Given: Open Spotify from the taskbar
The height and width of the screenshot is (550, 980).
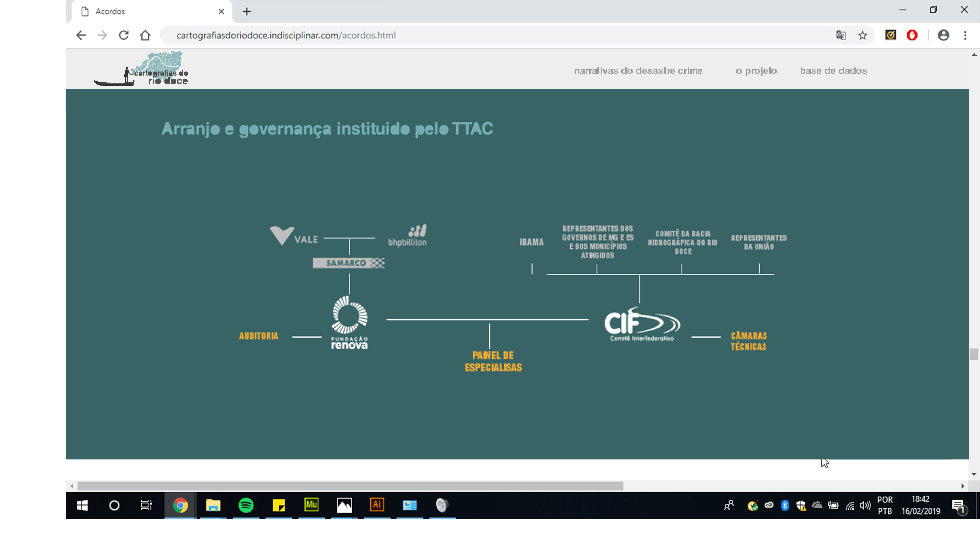Looking at the screenshot, I should [x=246, y=505].
